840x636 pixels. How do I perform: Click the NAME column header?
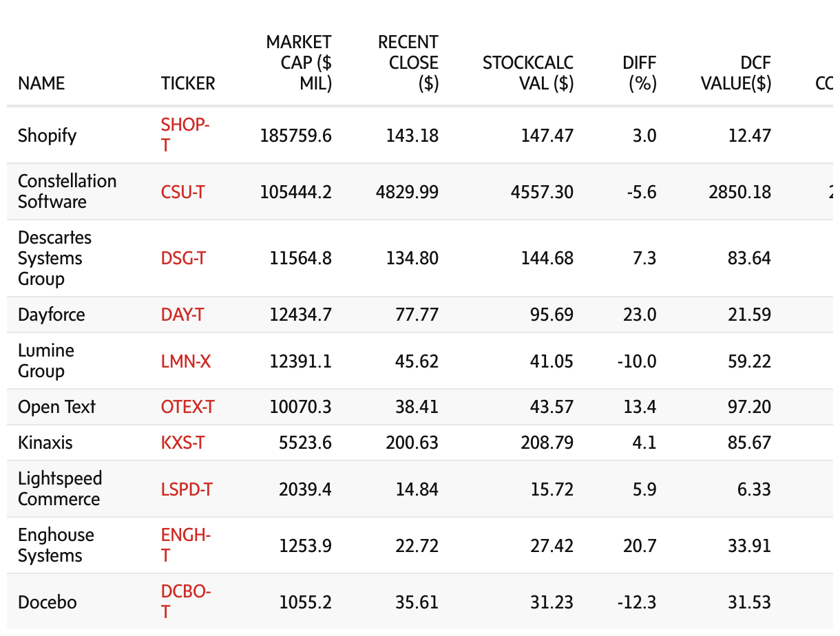pyautogui.click(x=41, y=83)
